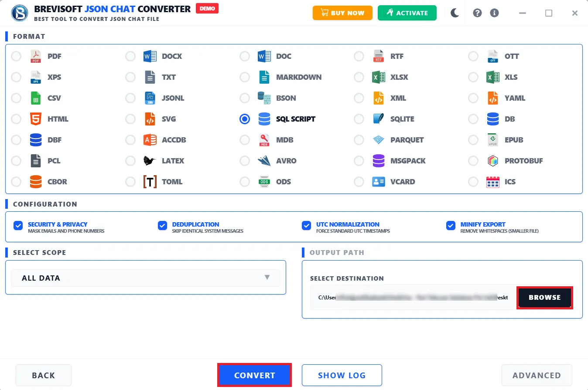Open the Advanced options button

coord(537,375)
